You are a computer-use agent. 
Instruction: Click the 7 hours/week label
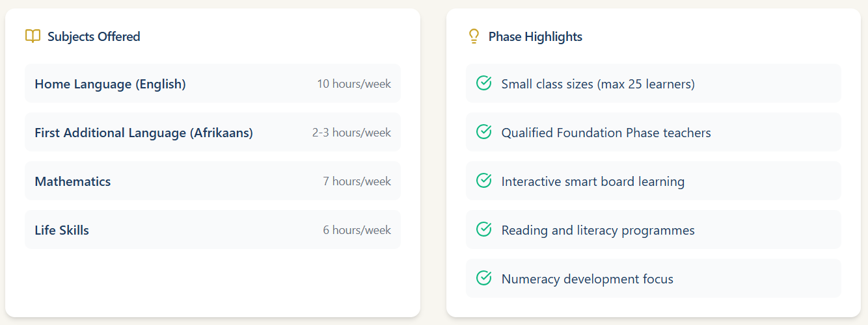pos(357,181)
